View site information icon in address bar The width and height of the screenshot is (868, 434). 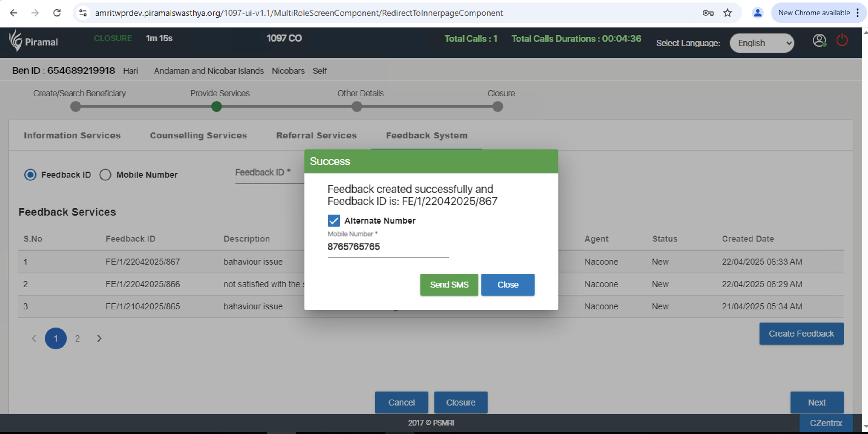point(83,13)
